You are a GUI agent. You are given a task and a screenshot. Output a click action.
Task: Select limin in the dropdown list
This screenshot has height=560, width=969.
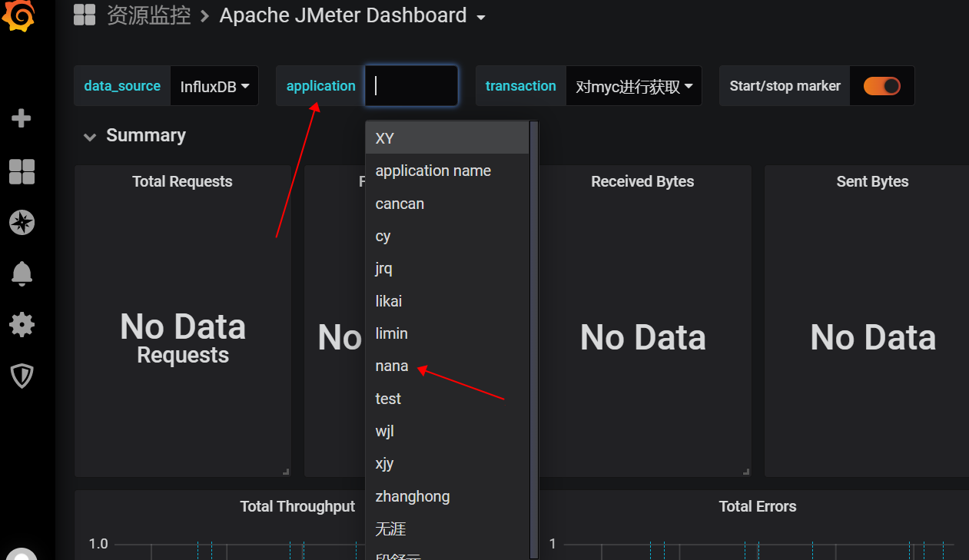coord(447,333)
